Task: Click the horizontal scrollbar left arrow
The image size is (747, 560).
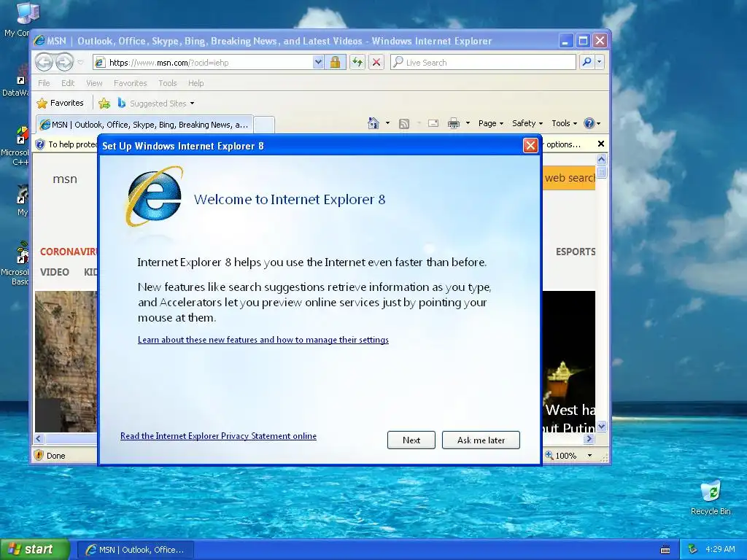Action: [39, 438]
